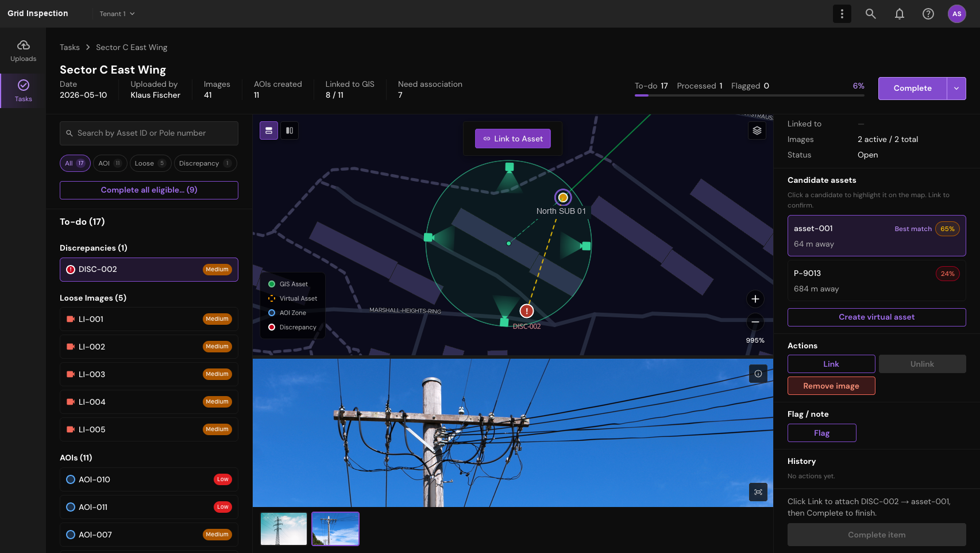The image size is (980, 553).
Task: Open the notifications bell
Action: (x=900, y=14)
